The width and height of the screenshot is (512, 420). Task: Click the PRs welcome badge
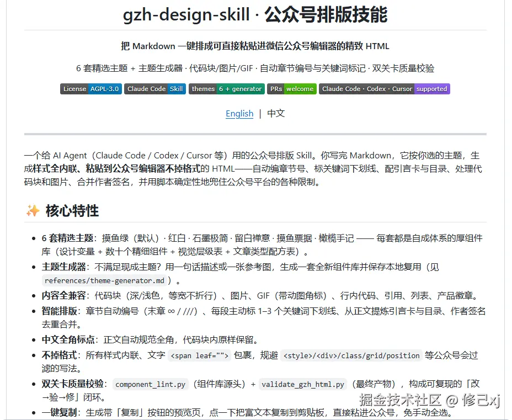point(292,89)
